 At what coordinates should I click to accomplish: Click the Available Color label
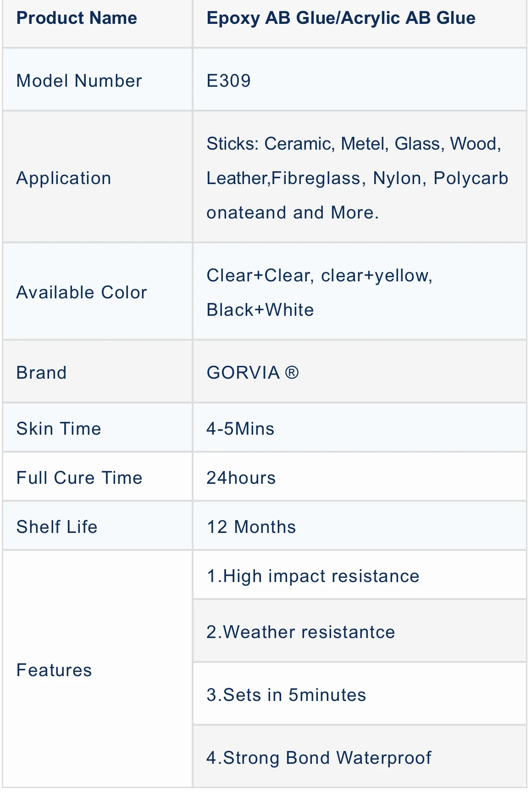tap(82, 292)
